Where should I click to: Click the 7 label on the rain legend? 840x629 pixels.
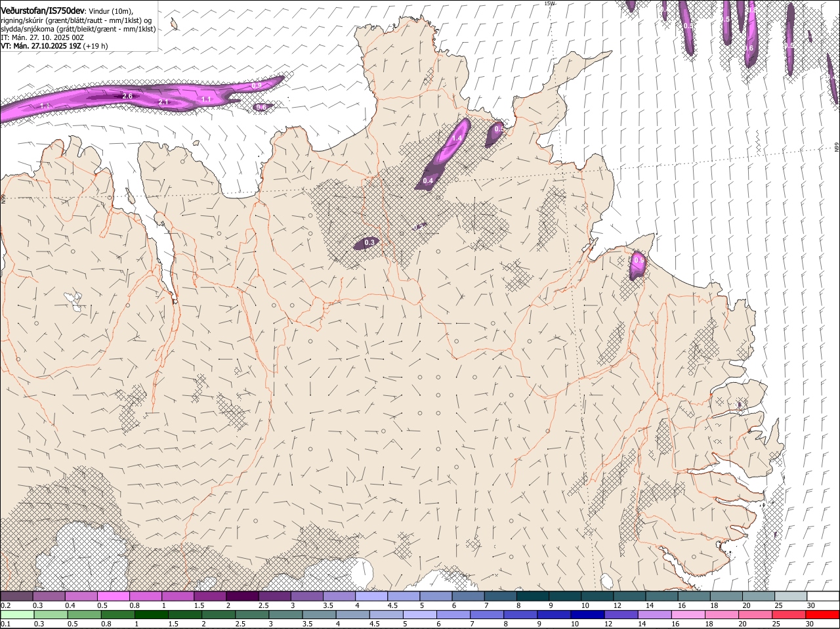pyautogui.click(x=472, y=624)
